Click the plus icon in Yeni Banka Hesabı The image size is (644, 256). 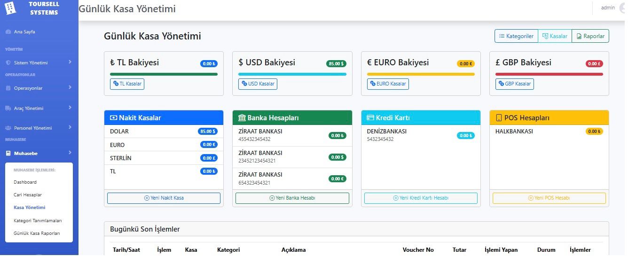pyautogui.click(x=272, y=198)
